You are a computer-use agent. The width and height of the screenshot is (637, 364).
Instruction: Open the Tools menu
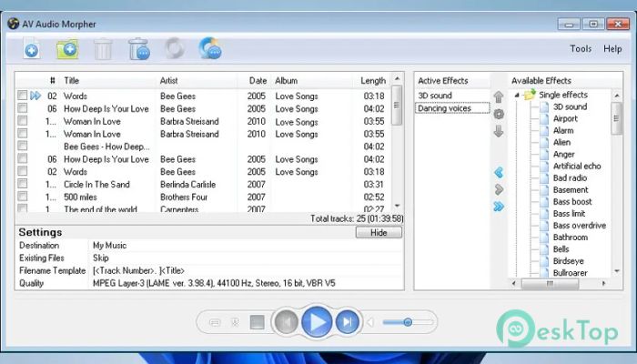(x=581, y=49)
